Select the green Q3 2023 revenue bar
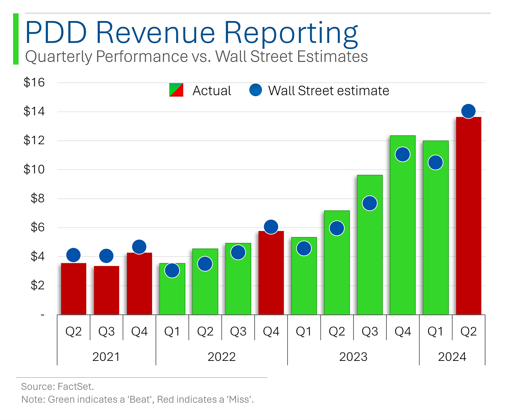The image size is (510, 420). pyautogui.click(x=370, y=245)
